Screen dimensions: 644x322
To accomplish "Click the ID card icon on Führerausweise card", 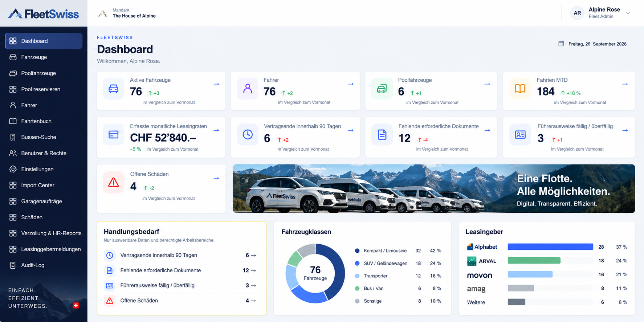I will [520, 135].
